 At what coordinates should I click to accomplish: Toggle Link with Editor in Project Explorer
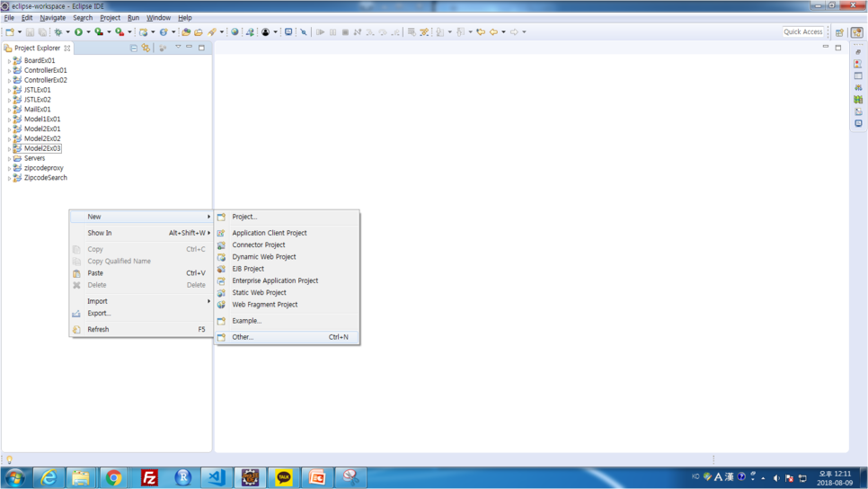pos(146,48)
